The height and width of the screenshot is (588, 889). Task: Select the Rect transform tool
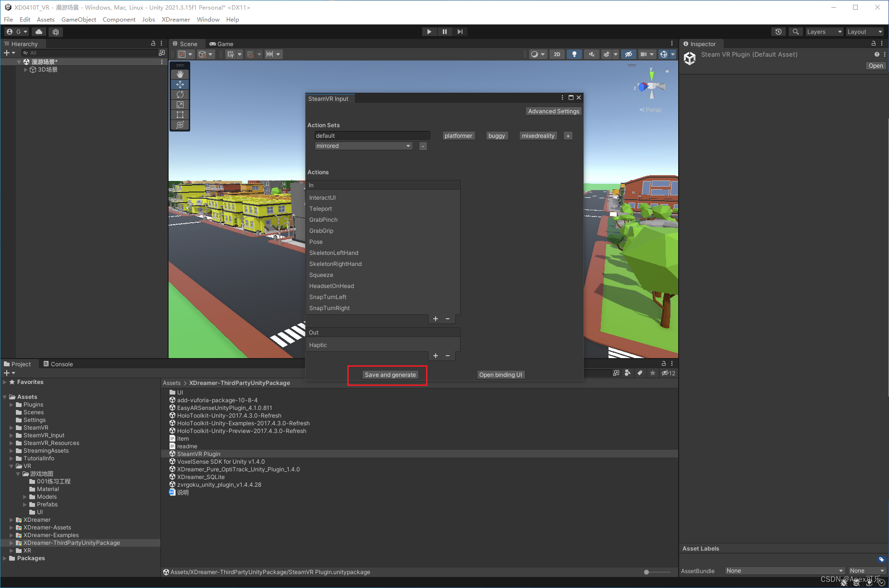[180, 115]
